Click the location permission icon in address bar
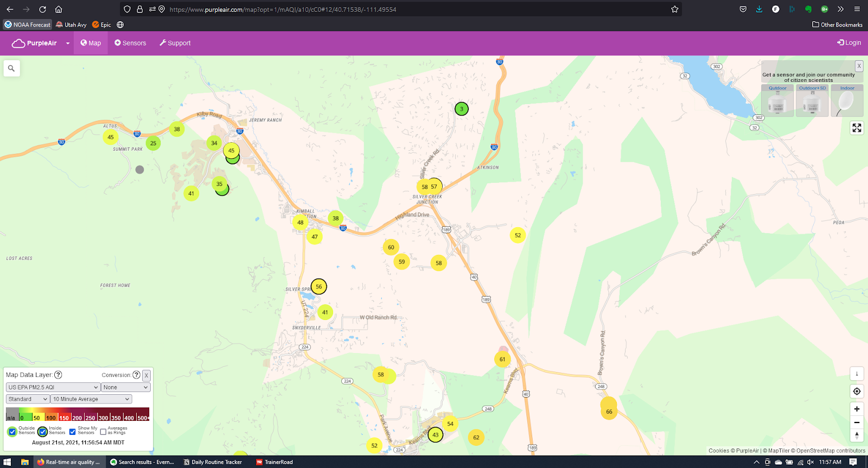The width and height of the screenshot is (868, 468). (161, 9)
